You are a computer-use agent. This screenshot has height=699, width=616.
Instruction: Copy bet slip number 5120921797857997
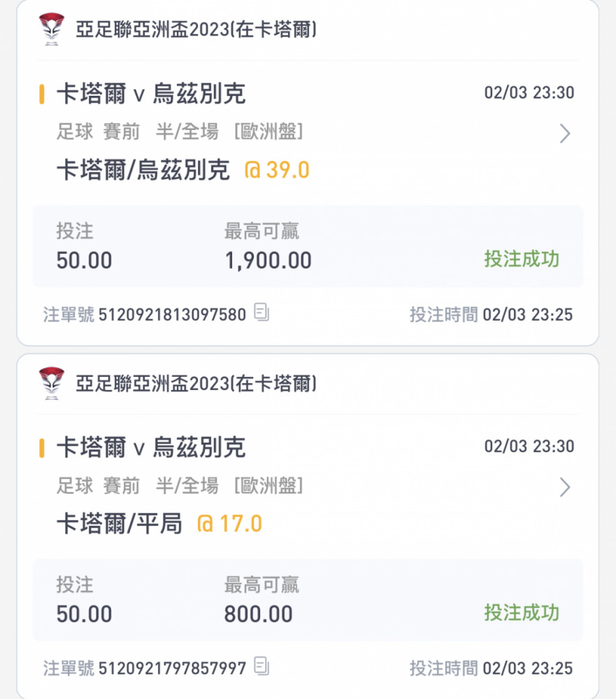[x=262, y=666]
